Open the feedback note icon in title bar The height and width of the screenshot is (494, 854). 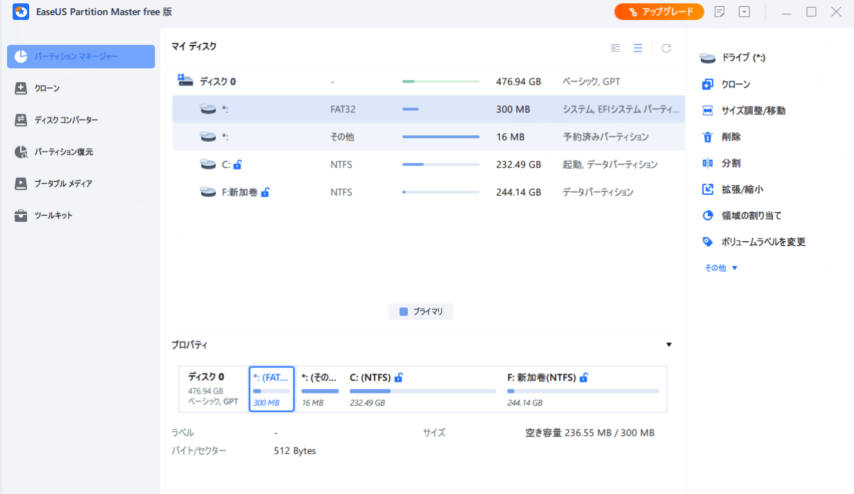(x=719, y=11)
